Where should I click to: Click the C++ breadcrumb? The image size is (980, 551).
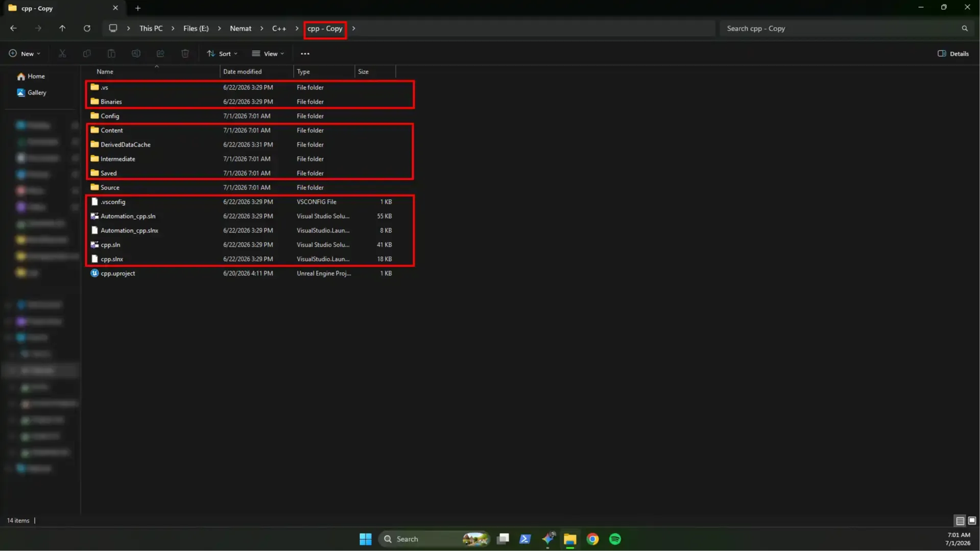pos(279,29)
